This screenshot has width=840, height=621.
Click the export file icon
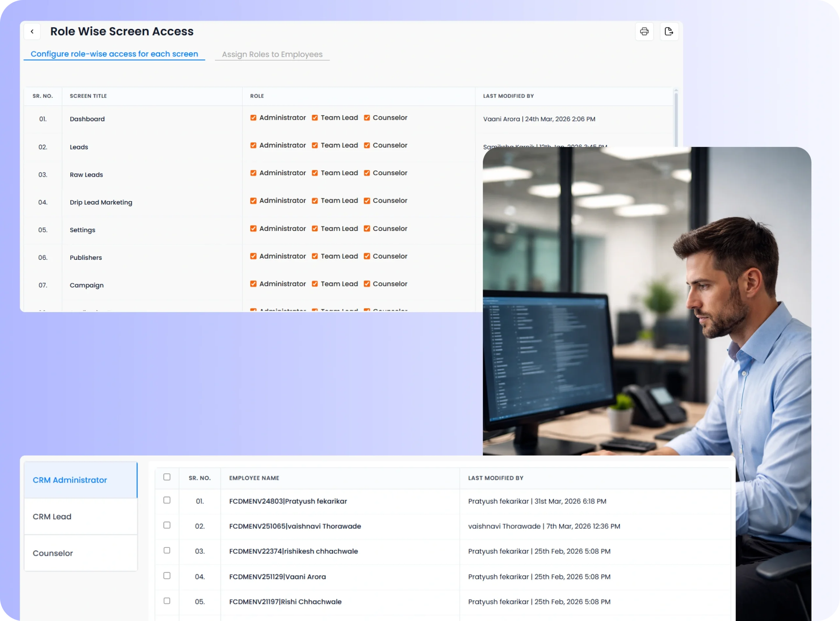pyautogui.click(x=668, y=31)
